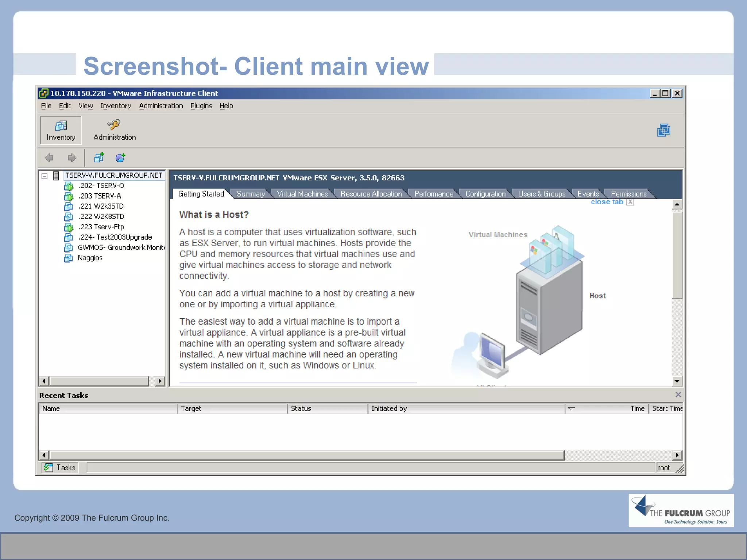Switch to the Virtual Machines tab
Image resolution: width=747 pixels, height=560 pixels.
(302, 194)
